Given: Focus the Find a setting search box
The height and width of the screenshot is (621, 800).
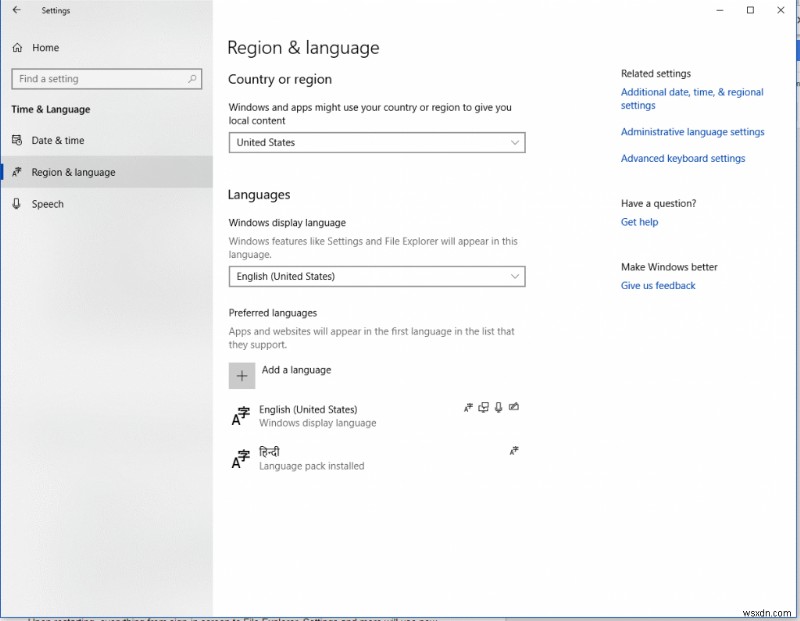Looking at the screenshot, I should (x=98, y=79).
